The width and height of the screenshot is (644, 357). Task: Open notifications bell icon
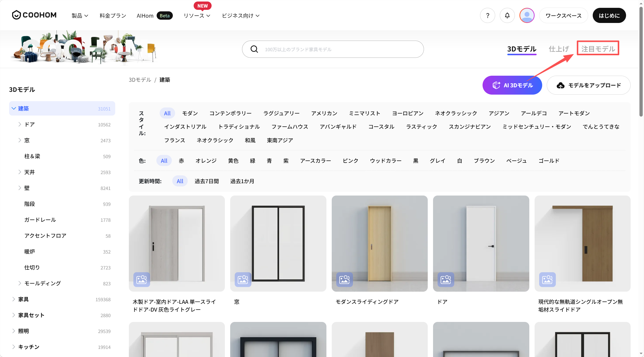(507, 16)
